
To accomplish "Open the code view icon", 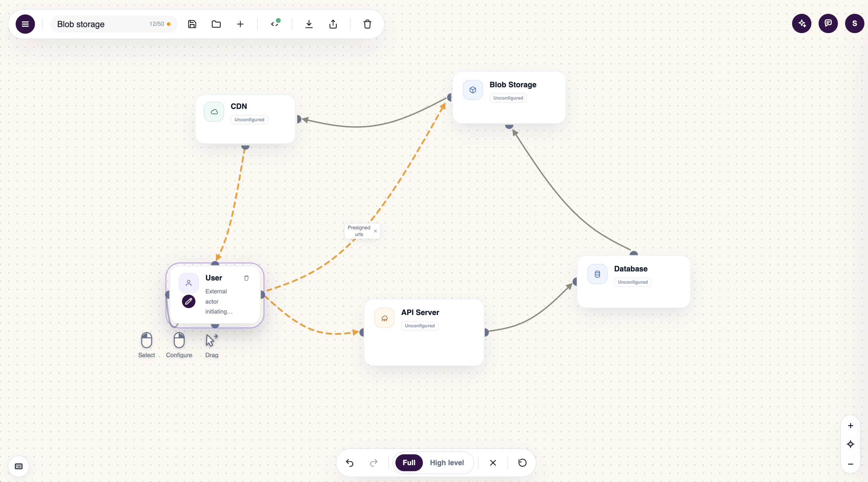I will pos(275,23).
